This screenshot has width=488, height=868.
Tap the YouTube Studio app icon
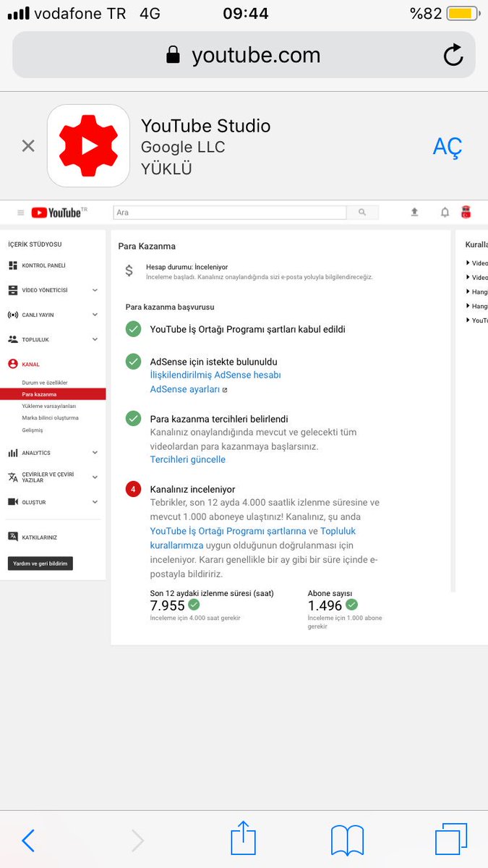point(88,146)
